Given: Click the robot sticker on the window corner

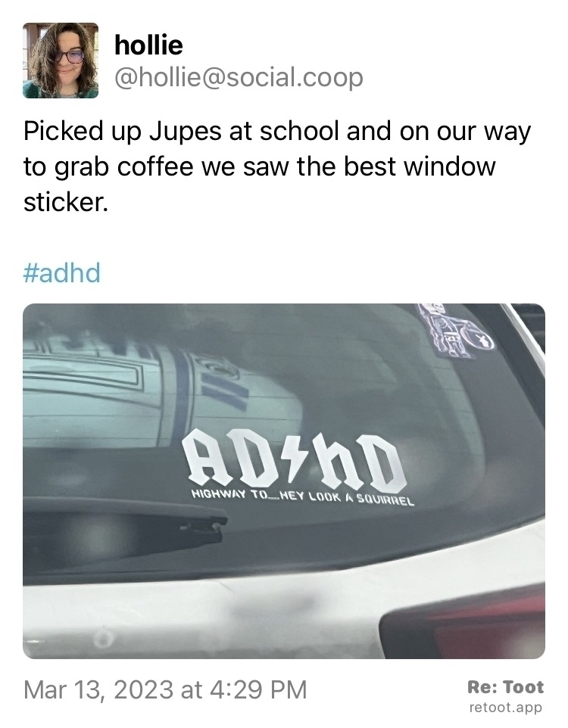Looking at the screenshot, I should pos(454,332).
